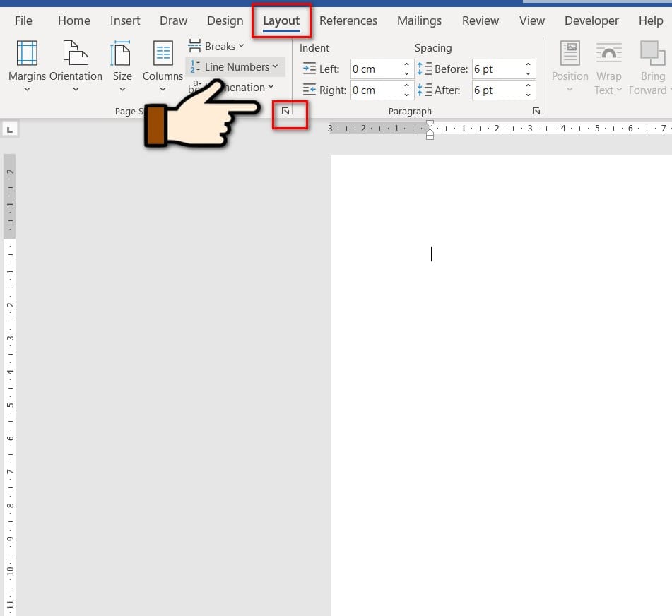This screenshot has width=672, height=616.
Task: Switch to the Draw tab
Action: point(173,20)
